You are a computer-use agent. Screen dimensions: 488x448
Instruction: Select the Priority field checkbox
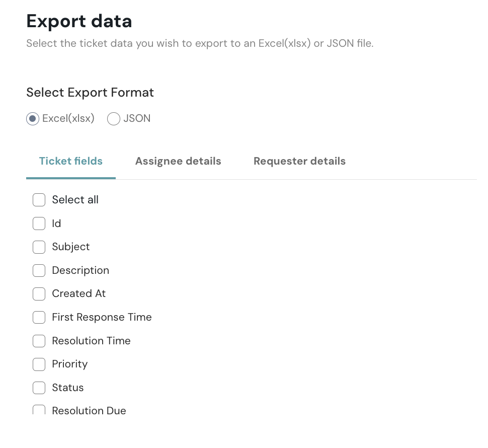[39, 364]
